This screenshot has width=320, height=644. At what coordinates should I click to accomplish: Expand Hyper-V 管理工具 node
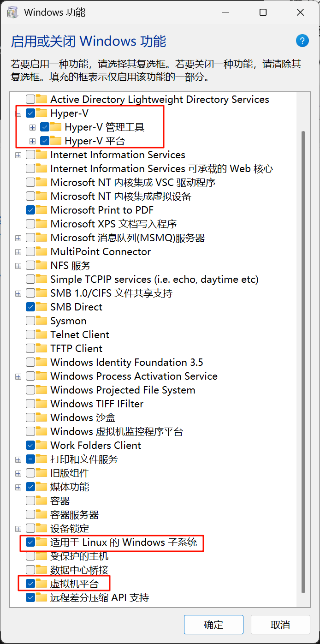32,127
